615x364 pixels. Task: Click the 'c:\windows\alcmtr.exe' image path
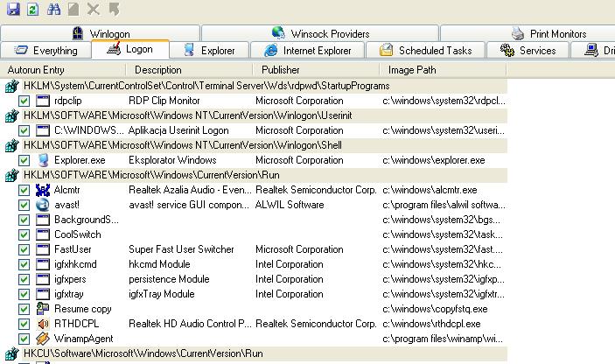coord(430,190)
